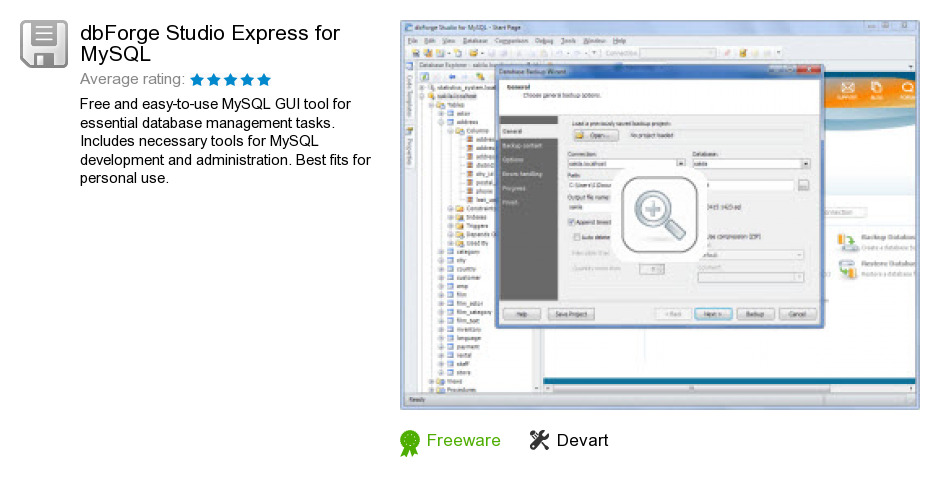The width and height of the screenshot is (940, 487).
Task: Click the dbForge Studio Express for MySQL title
Action: [210, 43]
